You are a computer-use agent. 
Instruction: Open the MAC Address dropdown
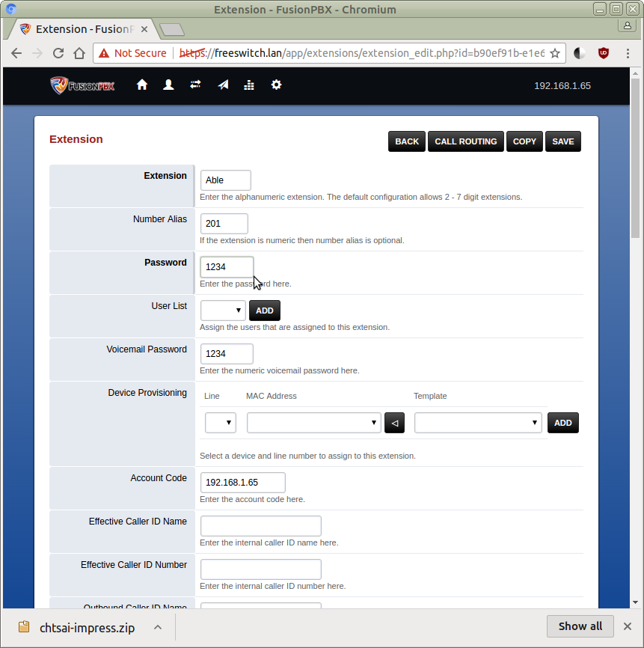tap(313, 423)
